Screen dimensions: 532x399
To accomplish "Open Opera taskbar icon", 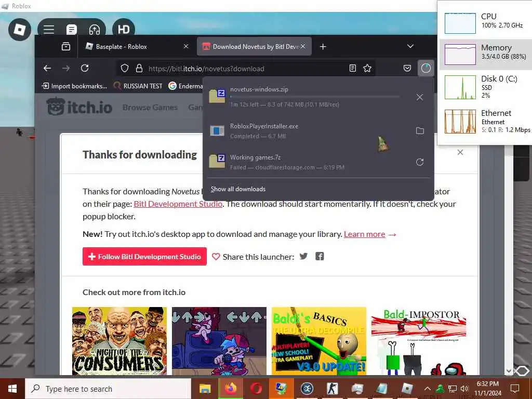I will click(x=256, y=389).
